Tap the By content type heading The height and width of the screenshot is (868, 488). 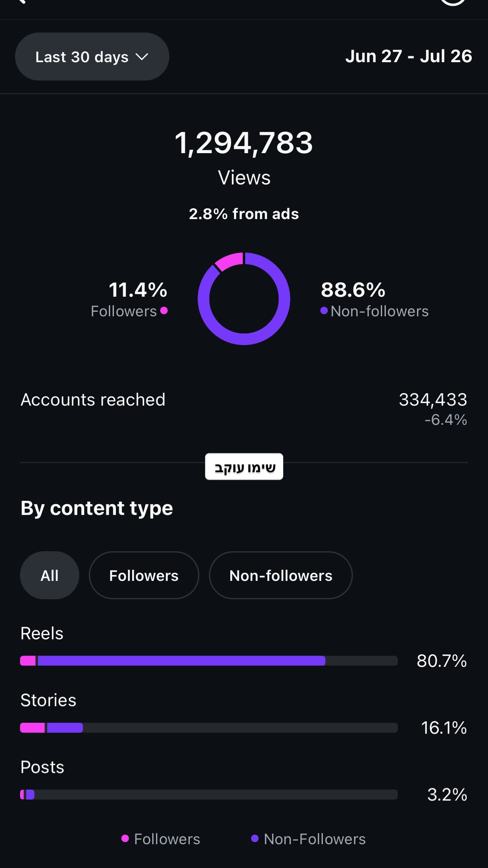97,508
